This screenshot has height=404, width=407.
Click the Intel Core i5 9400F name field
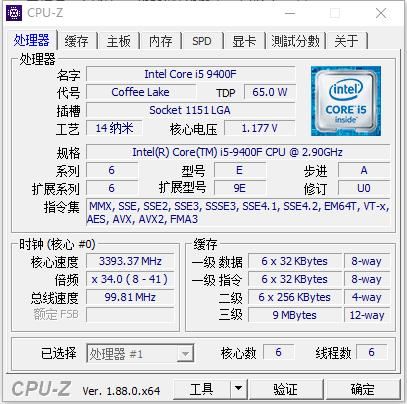(x=191, y=74)
